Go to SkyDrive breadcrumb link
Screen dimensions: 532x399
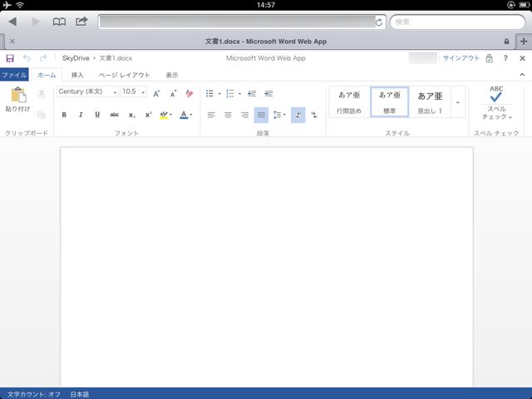point(76,58)
